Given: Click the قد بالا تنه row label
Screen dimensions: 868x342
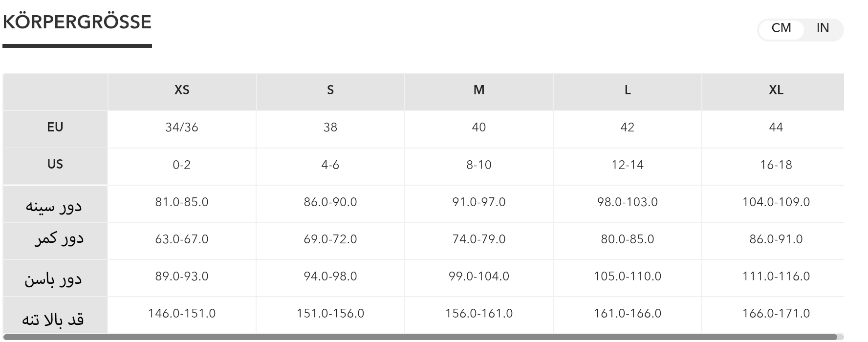Looking at the screenshot, I should point(53,319).
